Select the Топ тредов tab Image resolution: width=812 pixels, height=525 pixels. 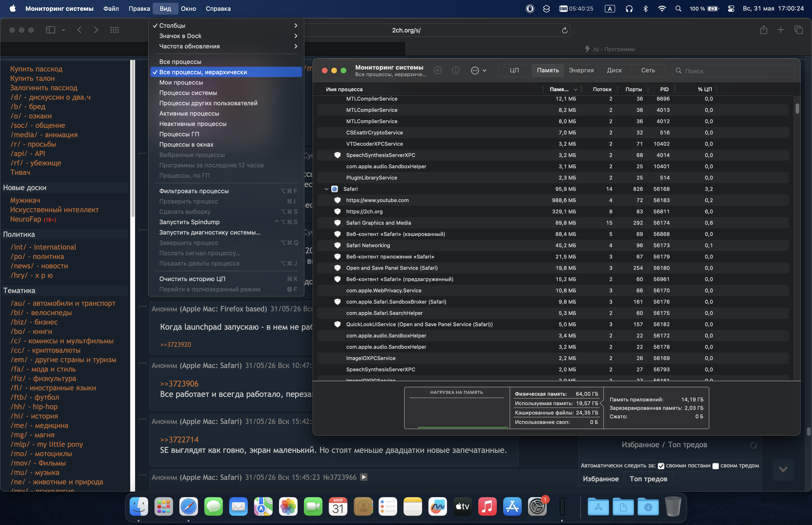coord(648,479)
